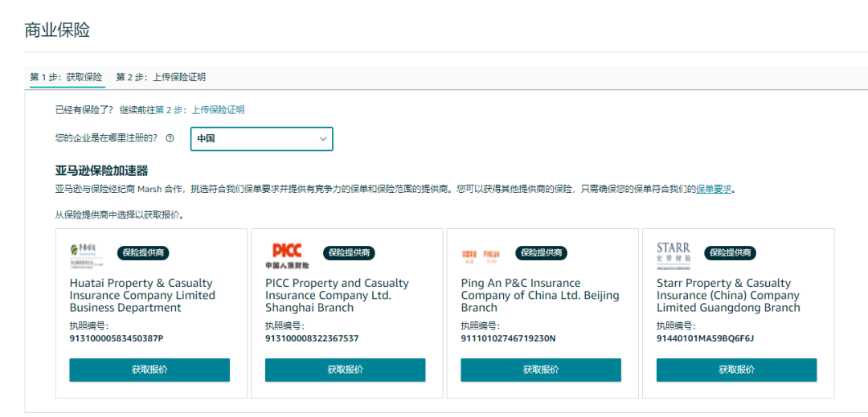Switch to the 第 2 步：上传保险证明 tab

[161, 77]
